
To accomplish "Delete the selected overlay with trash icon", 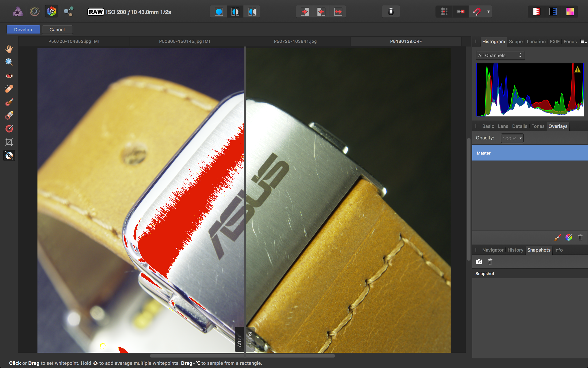I will point(580,237).
